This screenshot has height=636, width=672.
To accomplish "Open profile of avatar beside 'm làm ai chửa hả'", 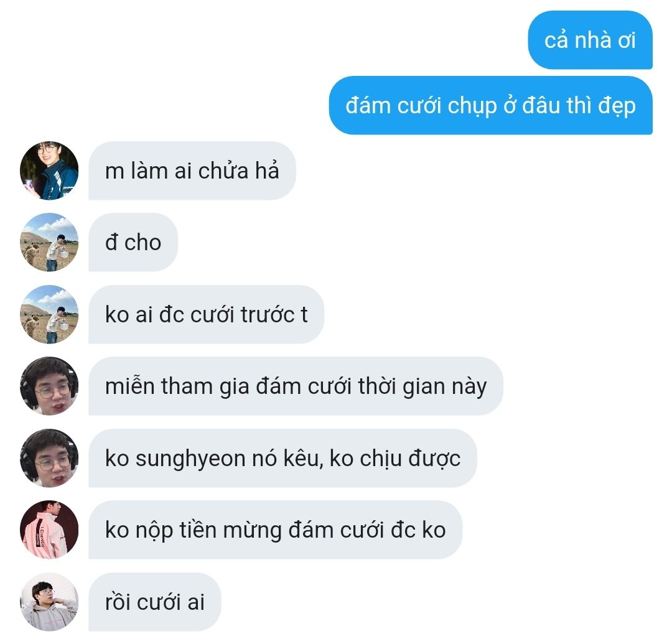I will coord(49,171).
